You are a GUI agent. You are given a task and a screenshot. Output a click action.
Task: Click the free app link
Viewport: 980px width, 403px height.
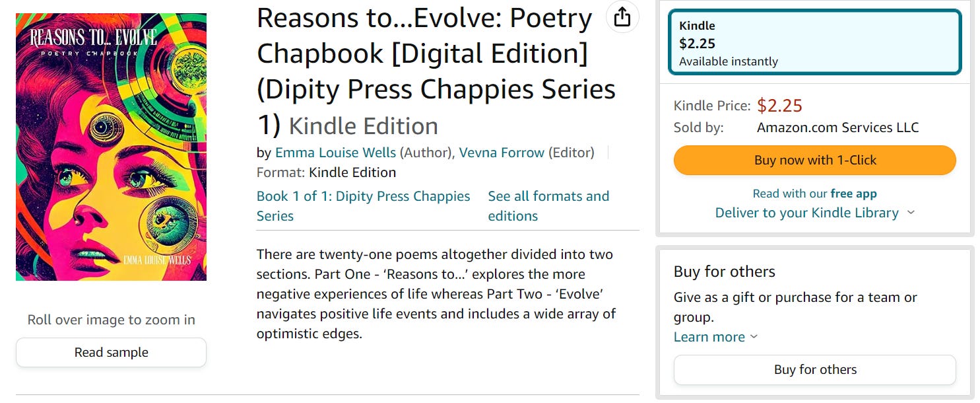pos(853,194)
